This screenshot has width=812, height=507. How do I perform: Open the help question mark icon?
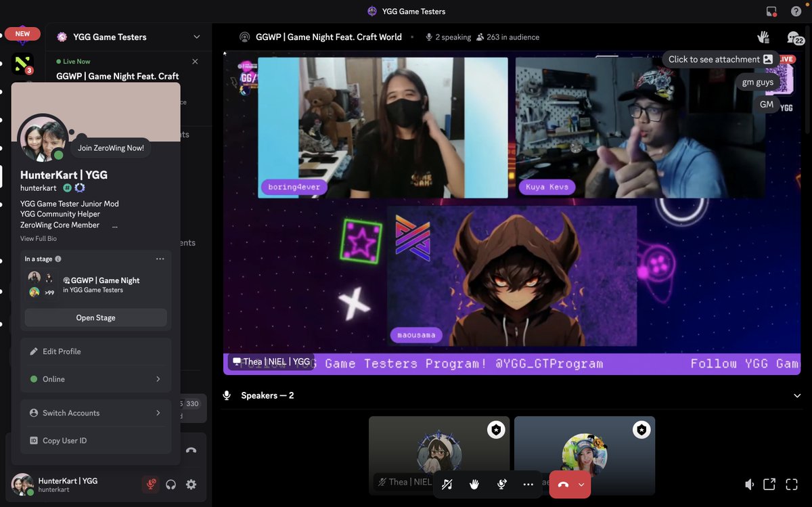[794, 11]
